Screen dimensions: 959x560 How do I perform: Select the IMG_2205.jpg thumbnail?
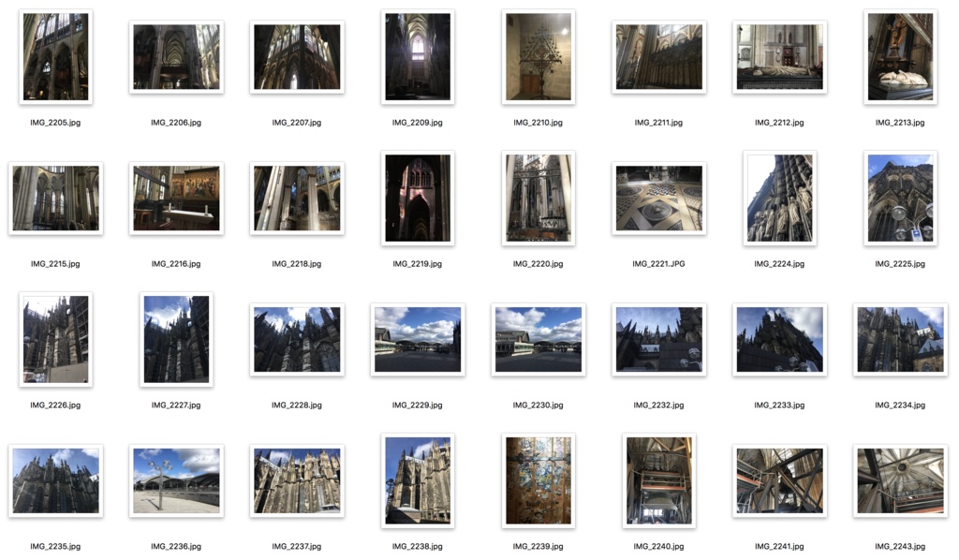(55, 57)
